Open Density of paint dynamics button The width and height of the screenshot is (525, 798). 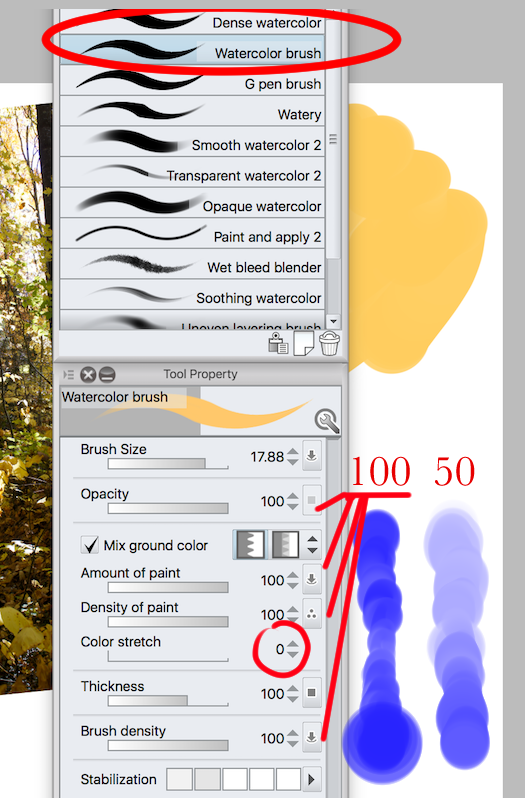312,614
